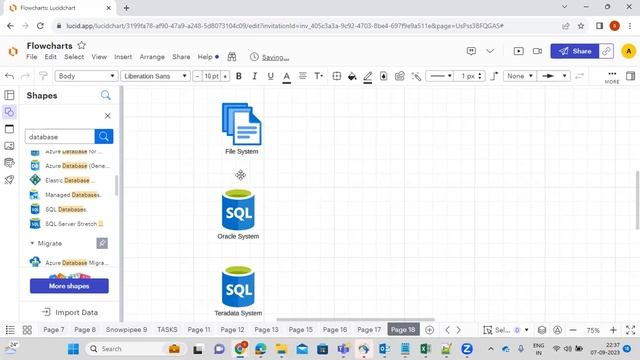Viewport: 640px width, 360px height.
Task: Decrease font size with minus button
Action: (x=198, y=76)
